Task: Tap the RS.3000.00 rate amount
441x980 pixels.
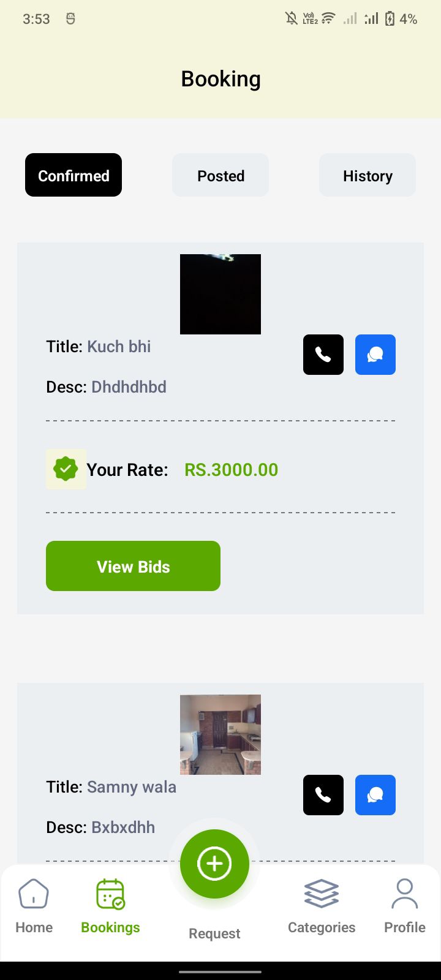Action: (x=232, y=470)
